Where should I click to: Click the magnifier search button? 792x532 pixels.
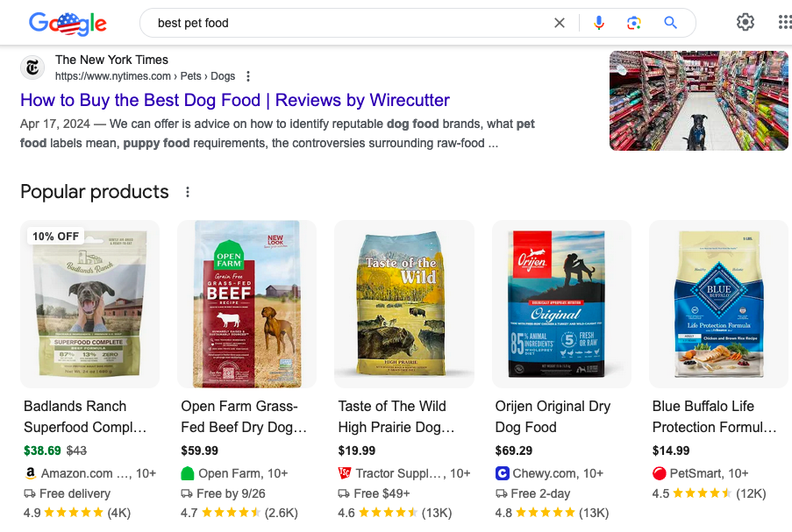670,23
